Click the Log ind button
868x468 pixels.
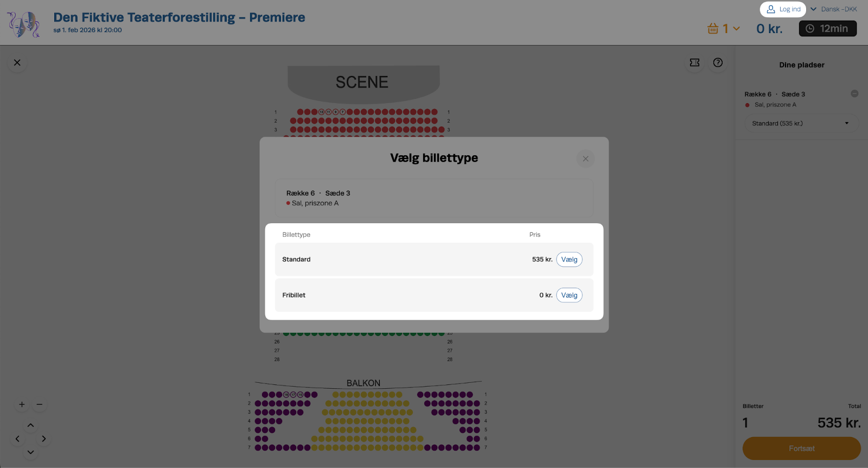[x=783, y=9]
